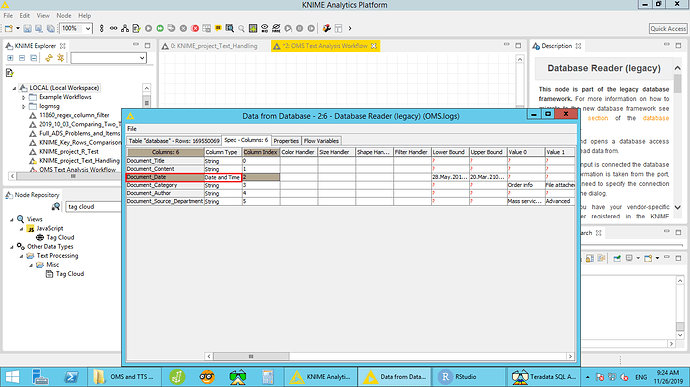Viewport: 690px width, 387px height.
Task: Open the New workflow dropdown arrow
Action: 18,28
